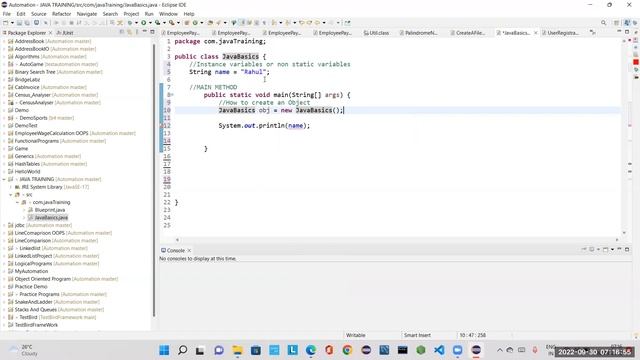Minimize the editor area

click(619, 32)
